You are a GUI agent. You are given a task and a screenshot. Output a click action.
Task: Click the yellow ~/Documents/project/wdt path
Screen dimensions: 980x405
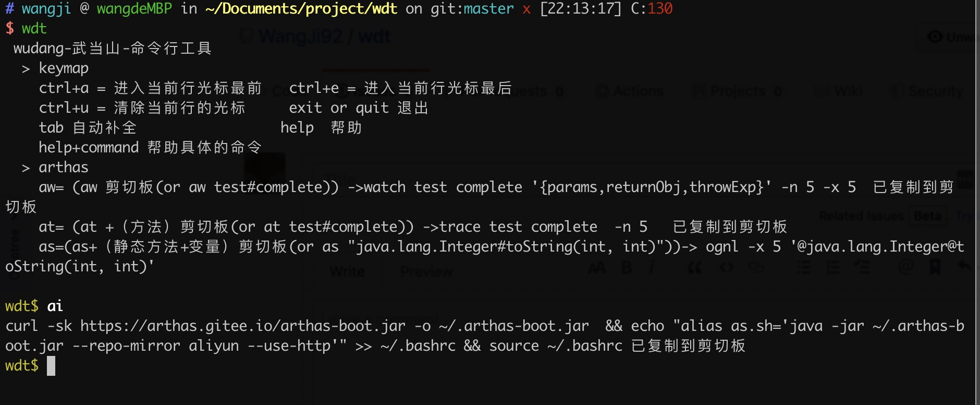coord(301,9)
